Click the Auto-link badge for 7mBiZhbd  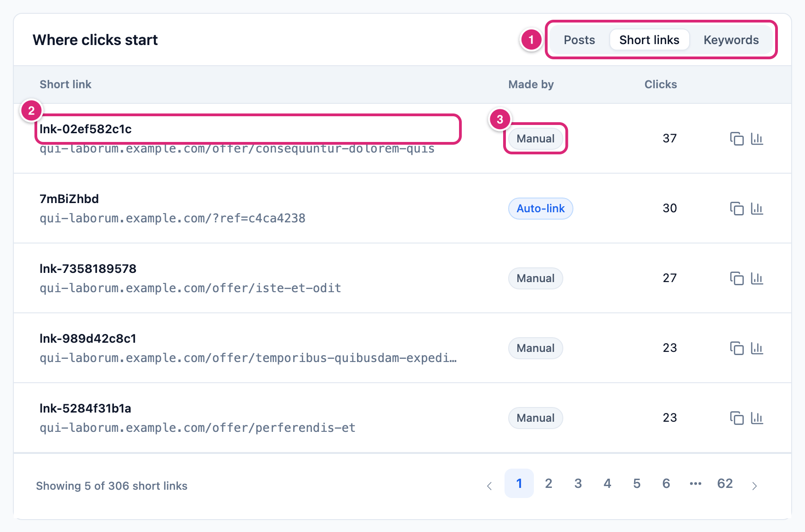(x=540, y=209)
